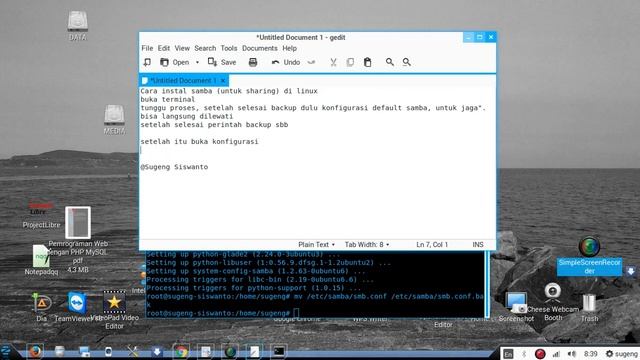Image resolution: width=640 pixels, height=360 pixels.
Task: Open the volume speaker tray icon
Action: click(x=572, y=353)
